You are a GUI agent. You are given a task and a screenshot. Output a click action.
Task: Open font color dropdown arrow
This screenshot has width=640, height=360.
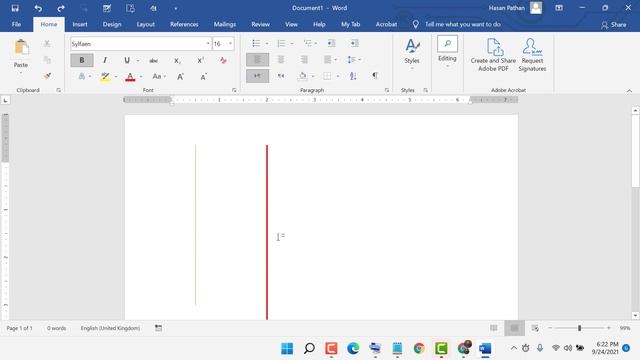[x=141, y=76]
